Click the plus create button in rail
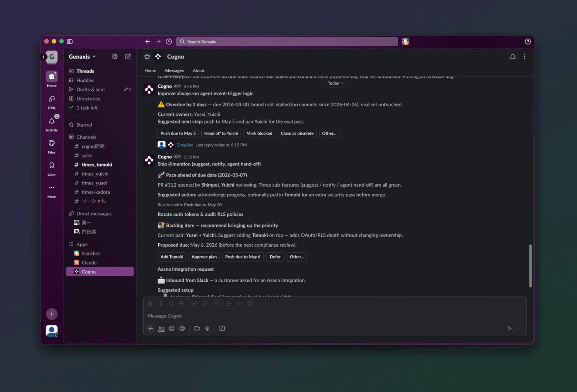 (x=51, y=314)
